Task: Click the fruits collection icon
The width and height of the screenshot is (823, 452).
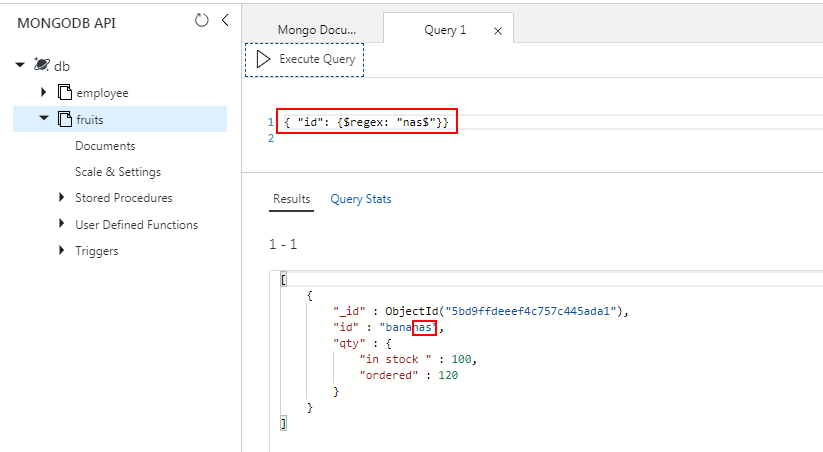Action: pos(65,119)
